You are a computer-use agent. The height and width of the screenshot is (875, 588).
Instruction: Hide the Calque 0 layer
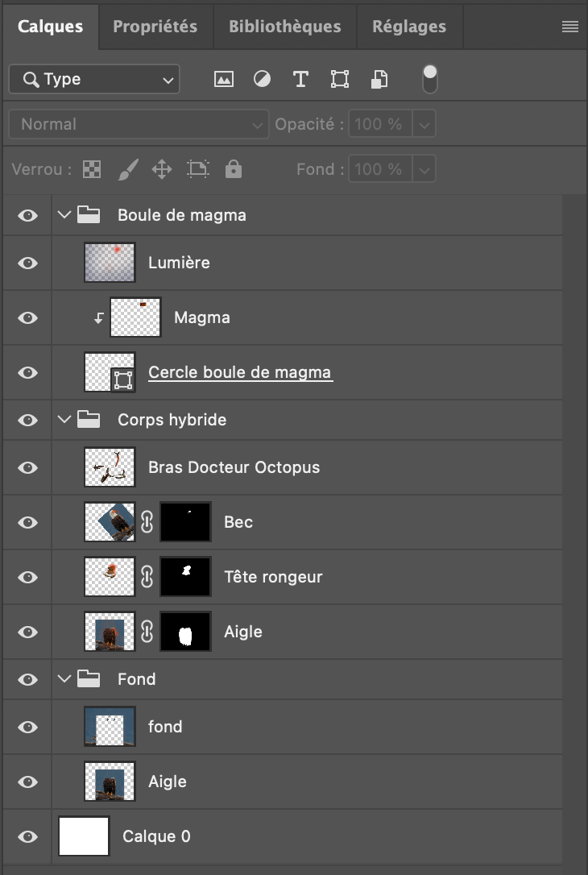27,836
